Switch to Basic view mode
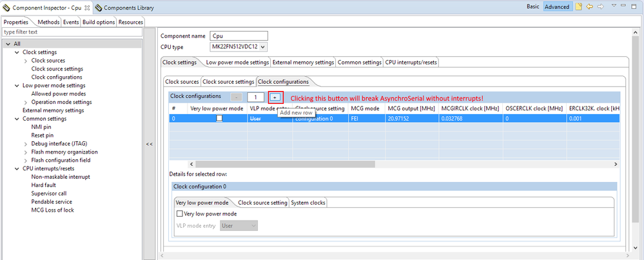 tap(532, 6)
